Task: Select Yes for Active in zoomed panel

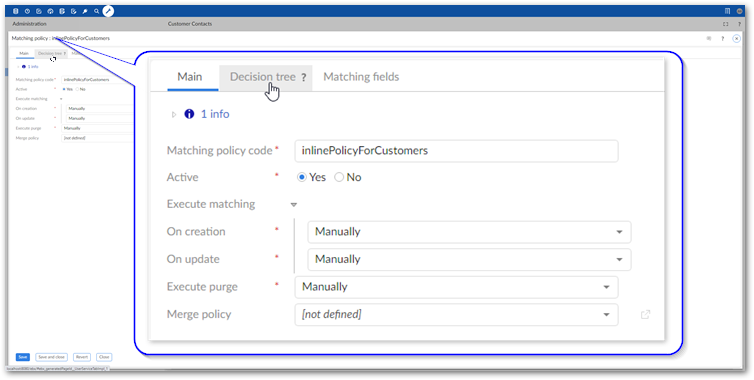Action: (302, 177)
